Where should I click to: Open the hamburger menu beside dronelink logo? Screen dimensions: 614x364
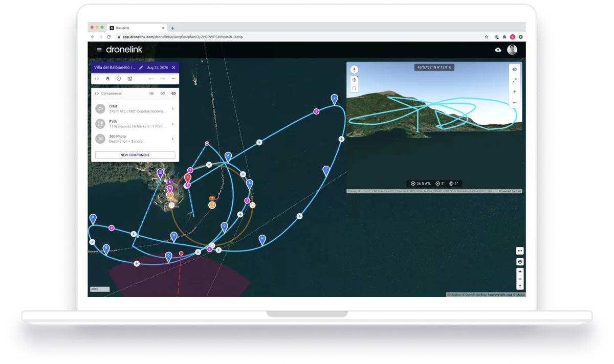tap(99, 50)
